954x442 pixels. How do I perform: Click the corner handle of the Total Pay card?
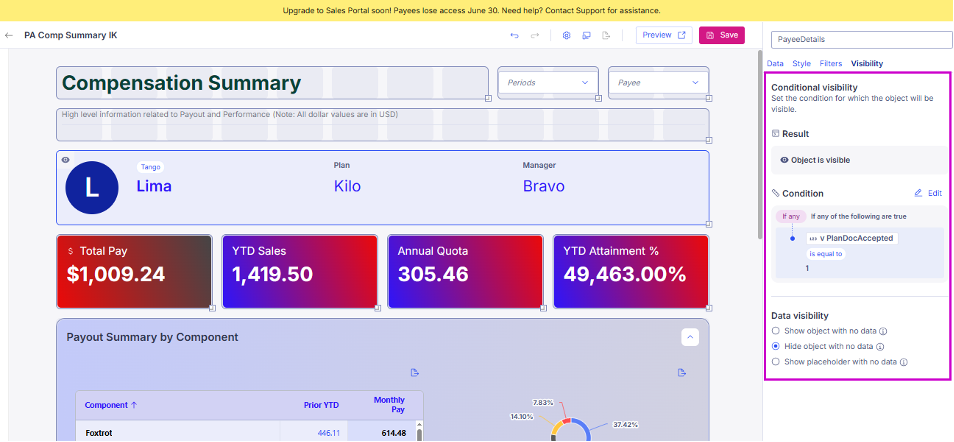(212, 308)
